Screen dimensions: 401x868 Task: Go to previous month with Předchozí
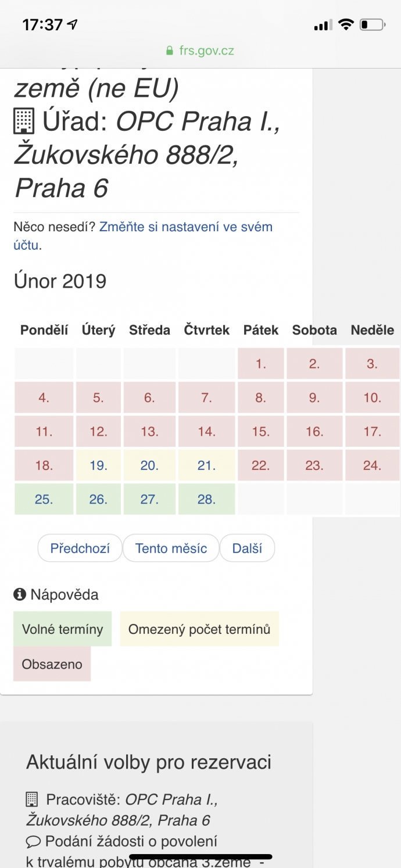tap(80, 548)
